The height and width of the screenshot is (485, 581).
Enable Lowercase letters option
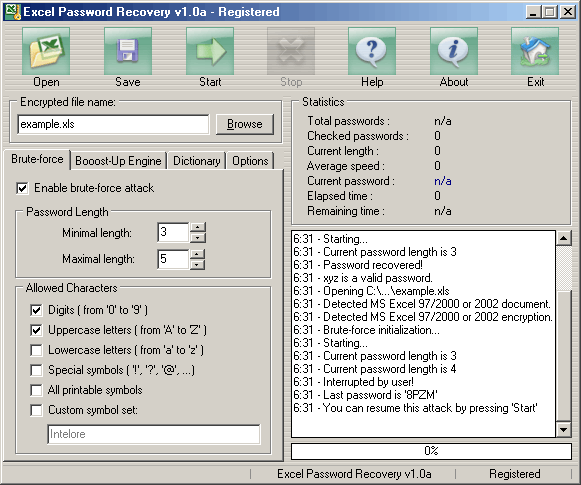[x=36, y=350]
